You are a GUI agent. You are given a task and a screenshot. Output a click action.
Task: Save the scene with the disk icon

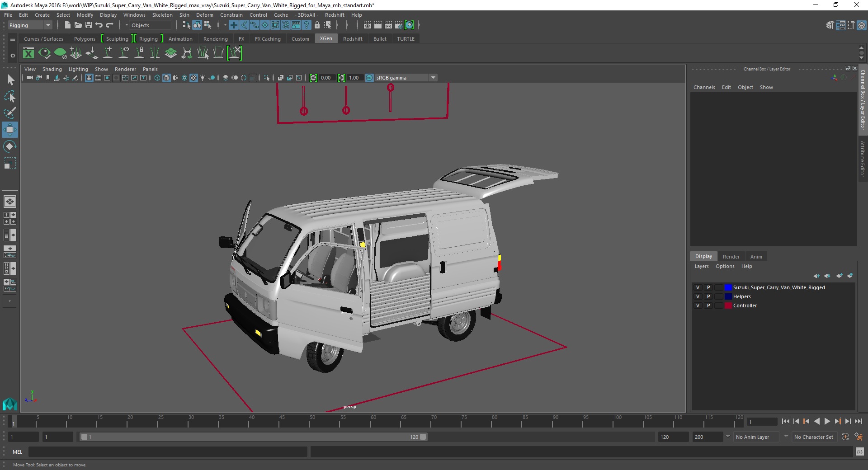(x=89, y=25)
